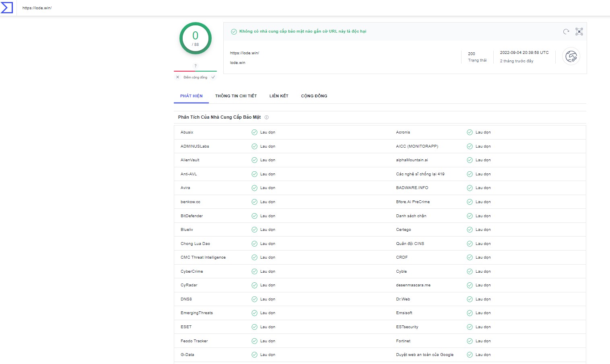Click the check icon in Dr.Web row

click(470, 299)
